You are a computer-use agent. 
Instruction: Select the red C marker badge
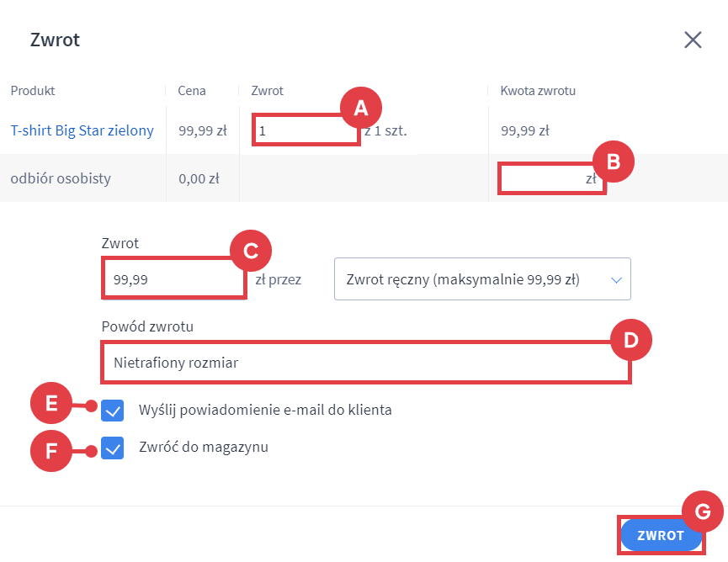pyautogui.click(x=251, y=251)
